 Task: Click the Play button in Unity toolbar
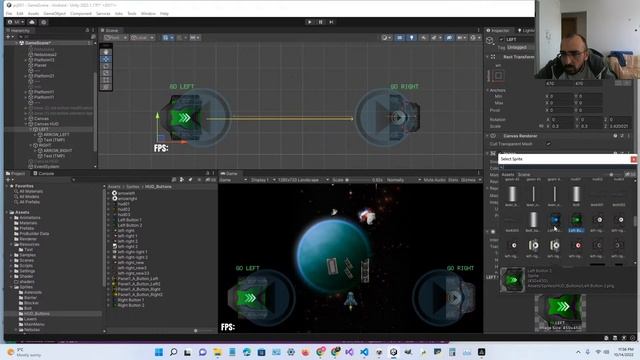pyautogui.click(x=309, y=22)
